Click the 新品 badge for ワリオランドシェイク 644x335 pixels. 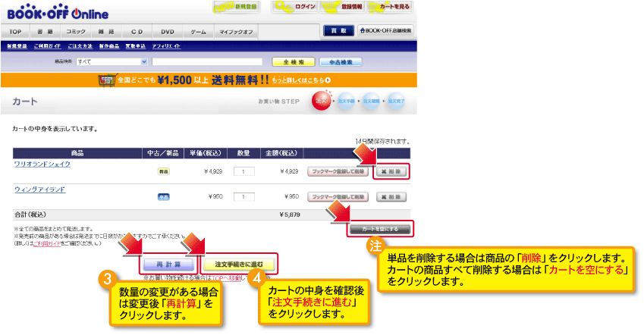pos(163,171)
